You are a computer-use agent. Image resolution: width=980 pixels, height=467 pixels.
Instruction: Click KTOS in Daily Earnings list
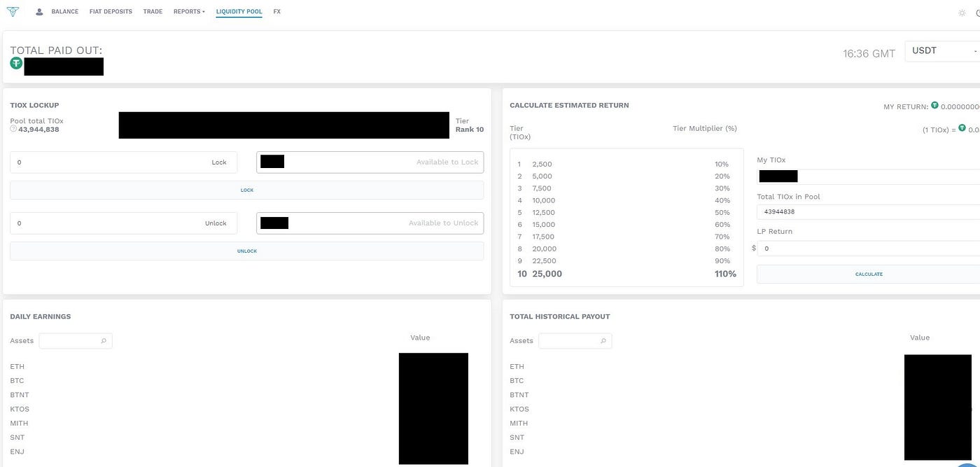click(20, 409)
